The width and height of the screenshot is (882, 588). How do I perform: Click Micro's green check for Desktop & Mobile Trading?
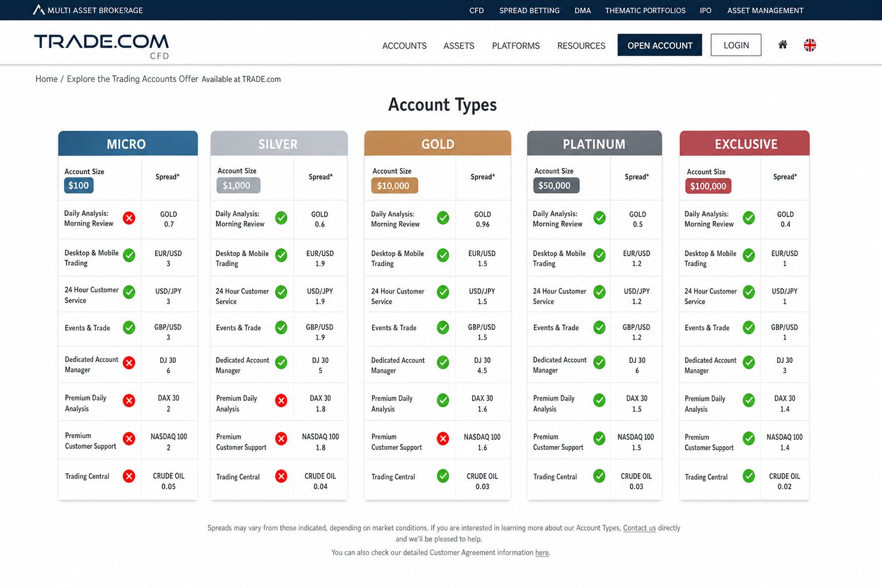129,255
